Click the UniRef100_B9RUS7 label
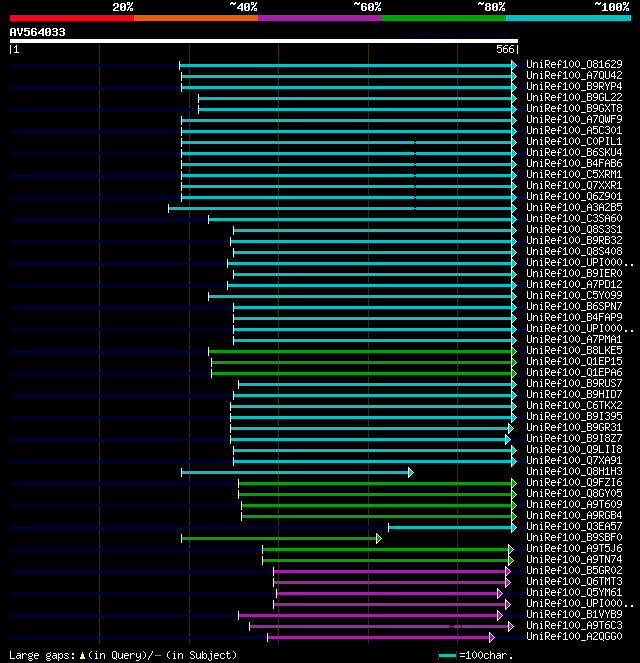The width and height of the screenshot is (640, 663). tap(574, 383)
